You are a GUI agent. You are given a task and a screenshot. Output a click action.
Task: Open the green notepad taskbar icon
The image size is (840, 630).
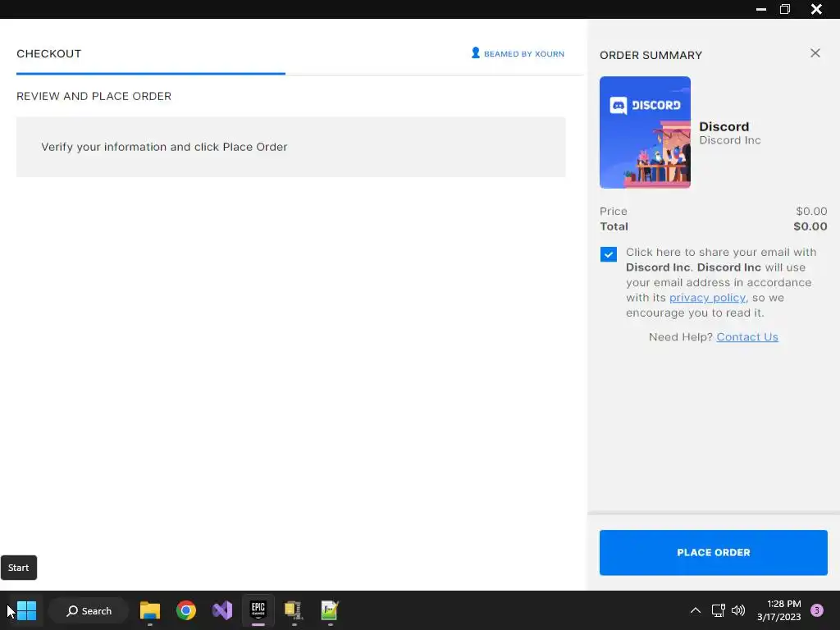(330, 610)
